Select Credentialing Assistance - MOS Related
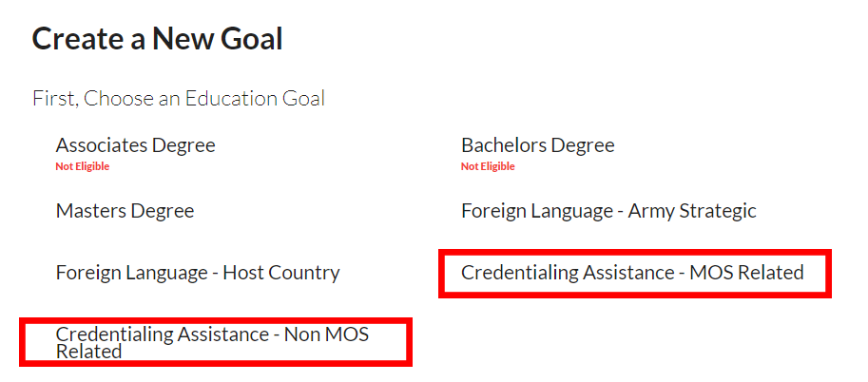This screenshot has width=868, height=382. tap(632, 273)
